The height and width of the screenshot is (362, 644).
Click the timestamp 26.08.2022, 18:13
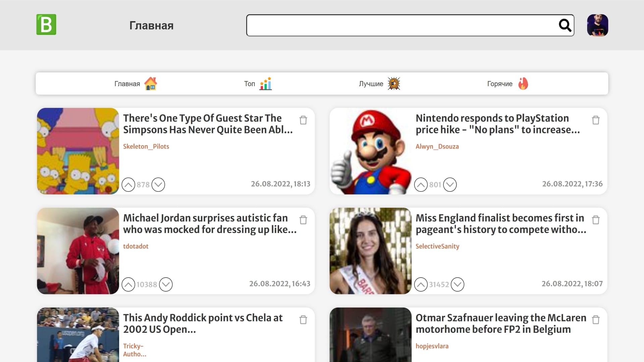pos(280,184)
